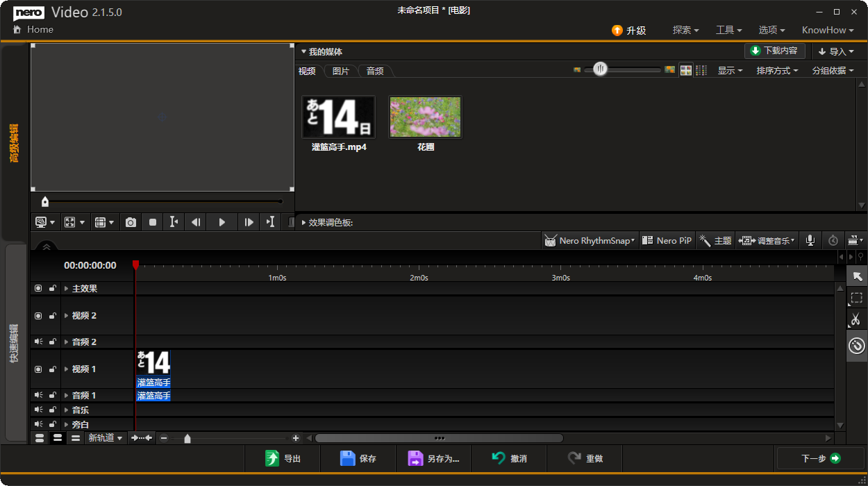Screen dimensions: 868x486
Task: Open the external monitor preview options
Action: pos(45,222)
